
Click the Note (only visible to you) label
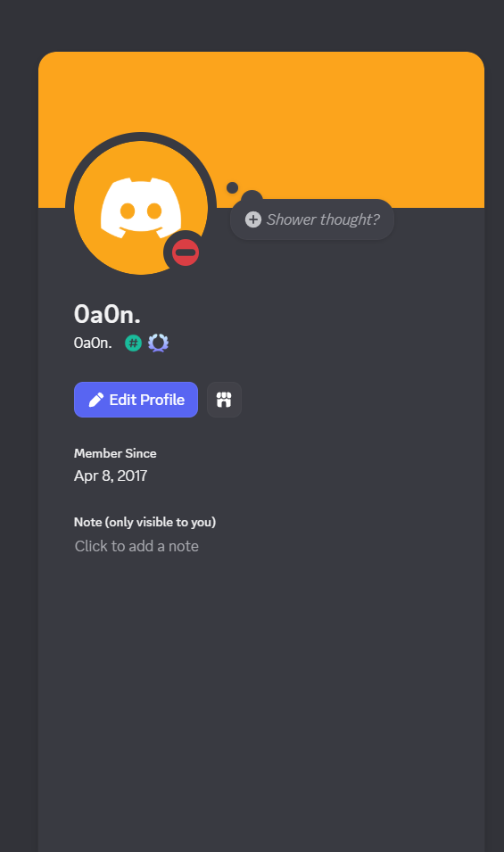145,522
